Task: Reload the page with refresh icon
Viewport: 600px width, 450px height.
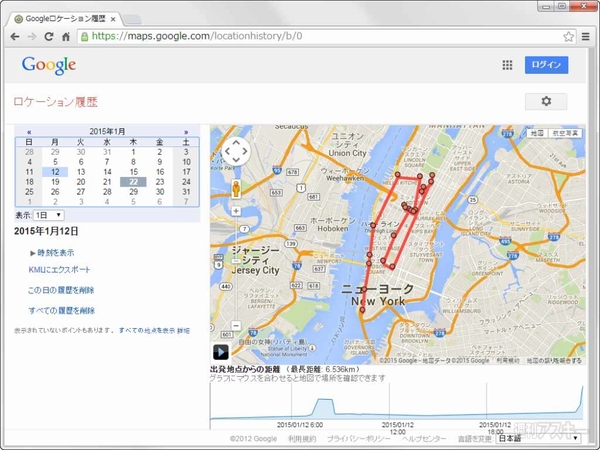Action: coord(49,36)
